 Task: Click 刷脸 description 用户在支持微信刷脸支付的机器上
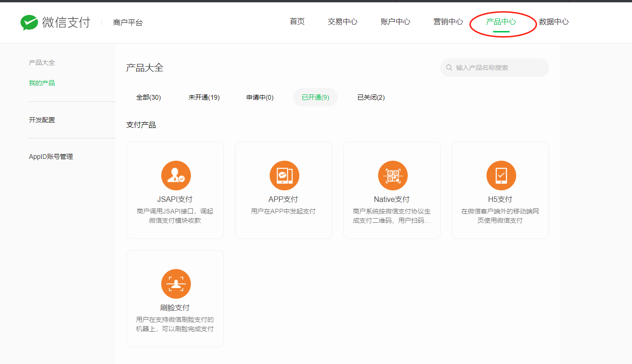pyautogui.click(x=175, y=324)
